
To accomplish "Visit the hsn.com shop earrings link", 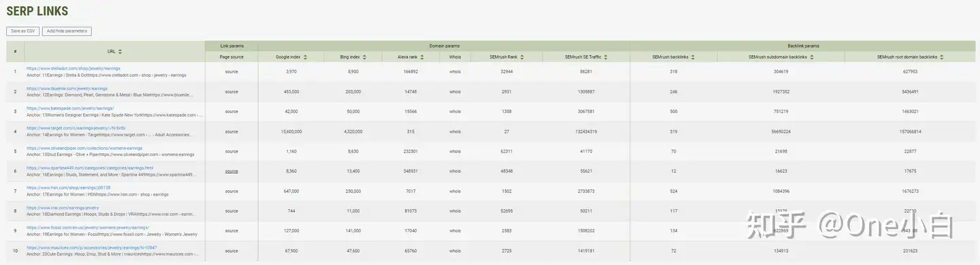I will [68, 187].
